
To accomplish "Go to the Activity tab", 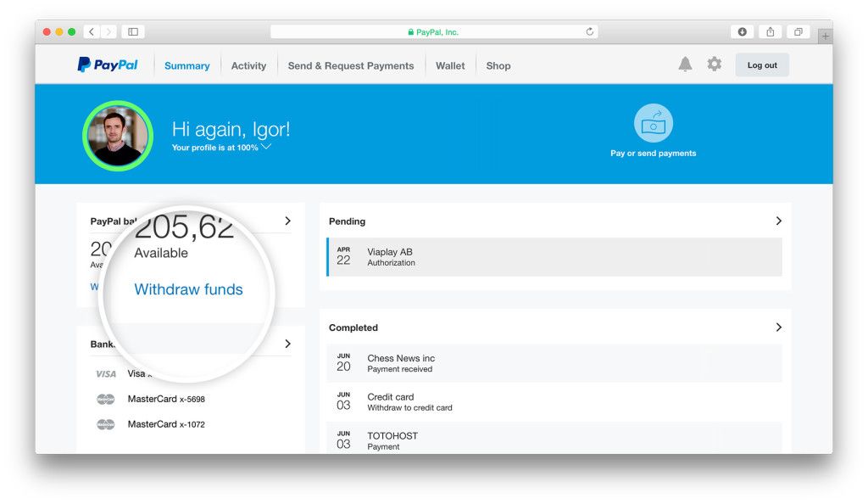I will (248, 66).
